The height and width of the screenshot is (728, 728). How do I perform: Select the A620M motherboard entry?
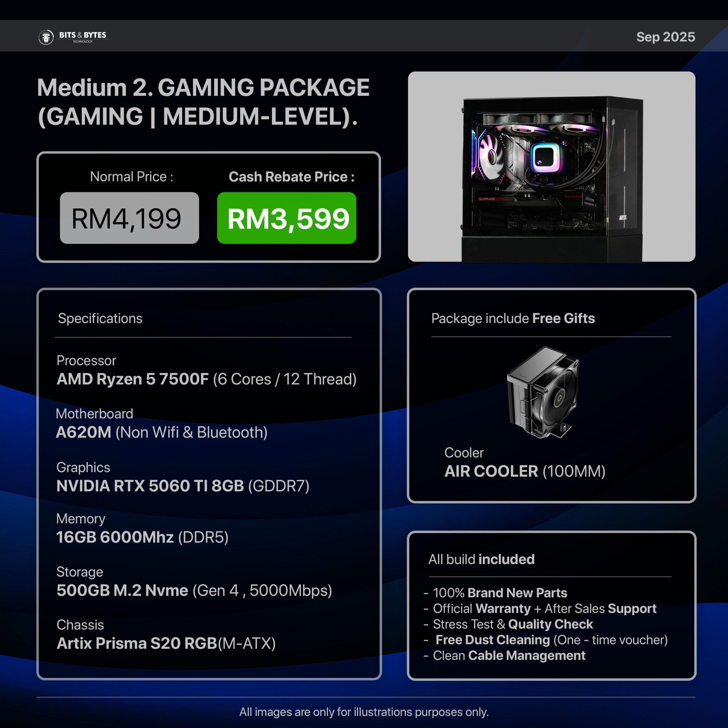coord(162,432)
